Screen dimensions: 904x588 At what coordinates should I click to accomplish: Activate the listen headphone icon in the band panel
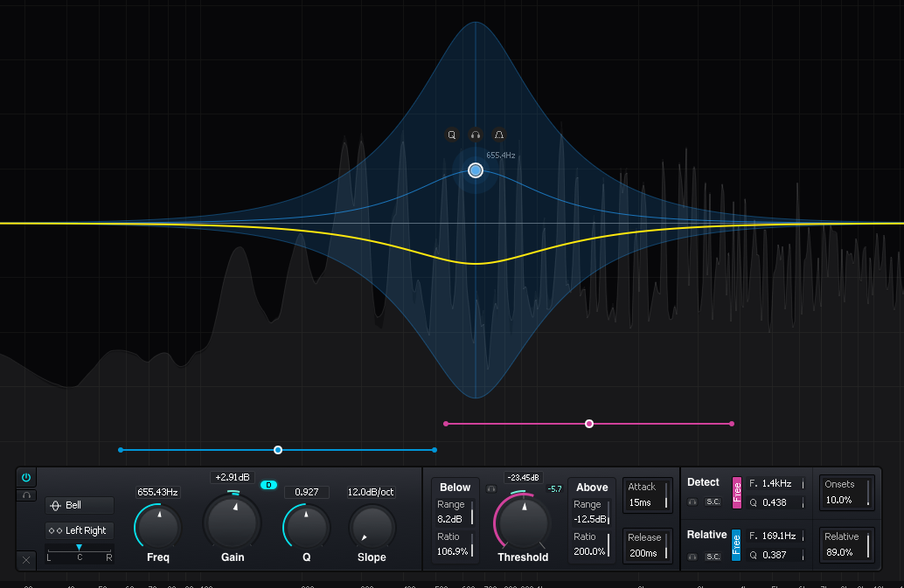pyautogui.click(x=26, y=495)
